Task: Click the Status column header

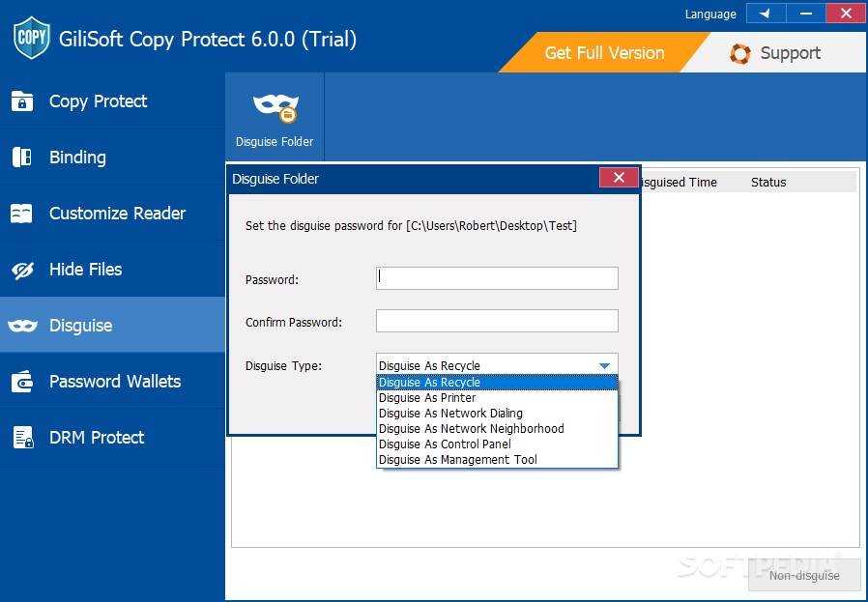Action: click(x=768, y=182)
